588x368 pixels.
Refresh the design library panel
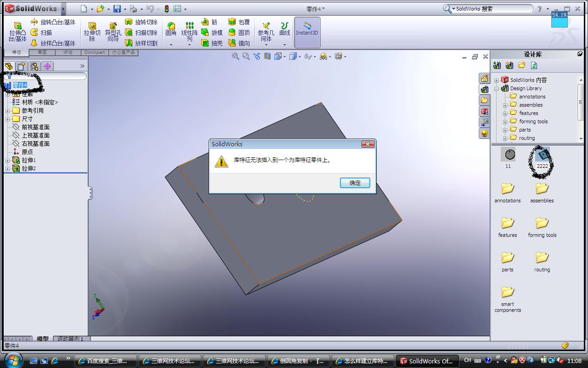pyautogui.click(x=534, y=66)
